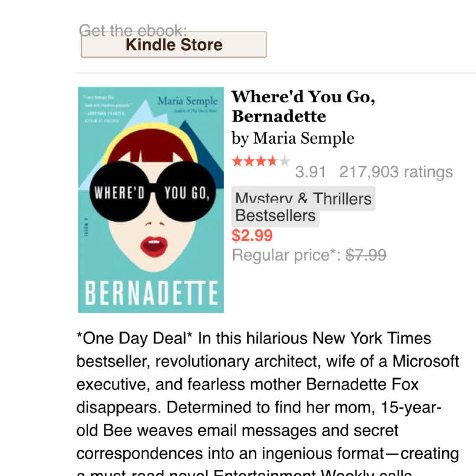This screenshot has width=476, height=476.
Task: Click the Kindle Store button
Action: (174, 45)
